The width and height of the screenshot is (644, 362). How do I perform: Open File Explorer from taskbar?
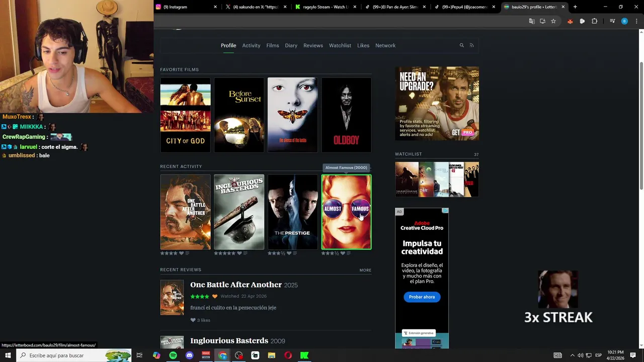click(x=272, y=355)
